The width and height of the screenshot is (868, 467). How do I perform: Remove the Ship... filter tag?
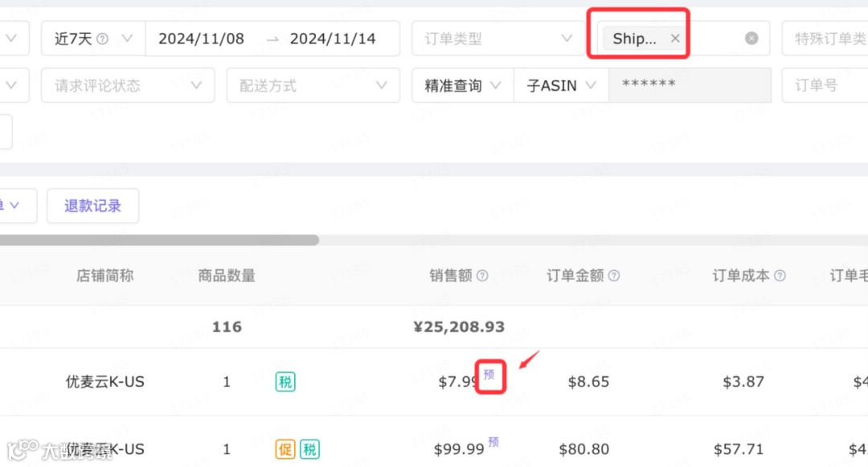[x=675, y=37]
